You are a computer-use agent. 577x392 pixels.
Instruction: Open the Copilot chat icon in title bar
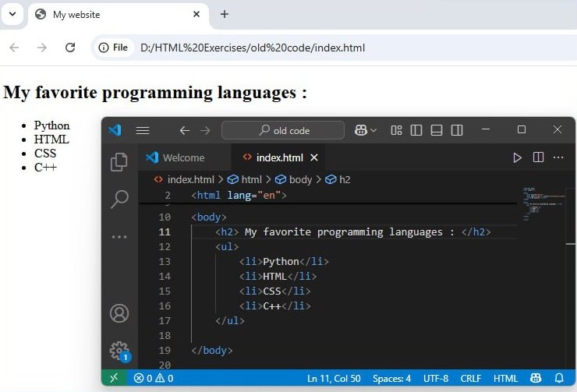pos(360,130)
